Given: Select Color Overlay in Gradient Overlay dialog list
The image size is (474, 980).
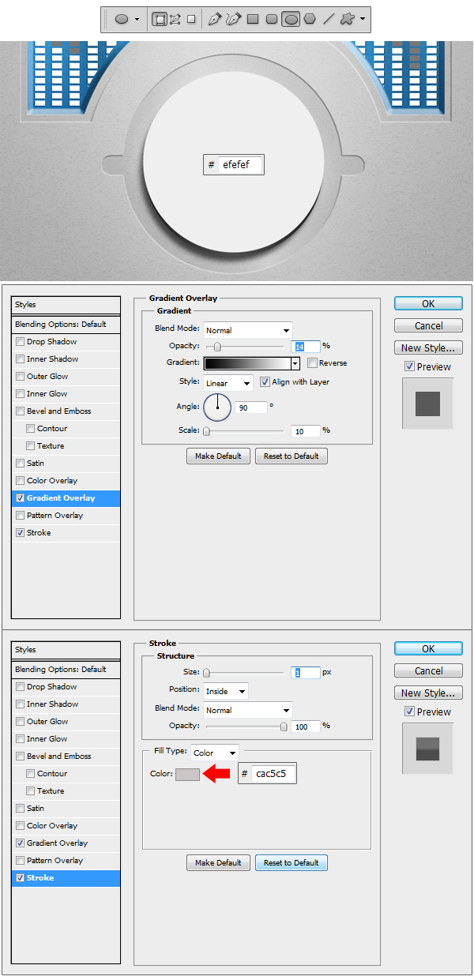Looking at the screenshot, I should pyautogui.click(x=52, y=481).
